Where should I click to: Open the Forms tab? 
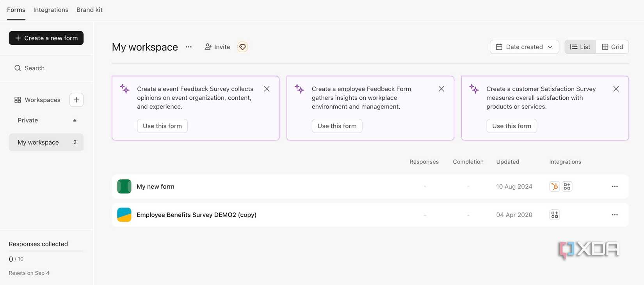[x=16, y=10]
